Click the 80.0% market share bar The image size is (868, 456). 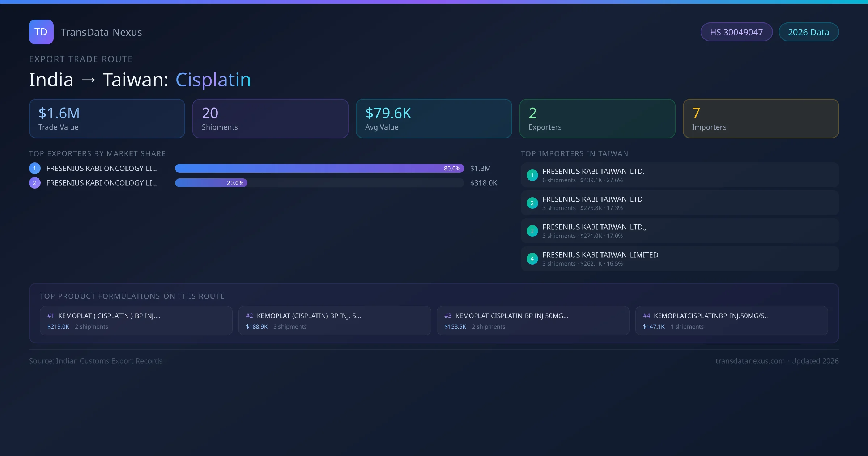point(319,168)
